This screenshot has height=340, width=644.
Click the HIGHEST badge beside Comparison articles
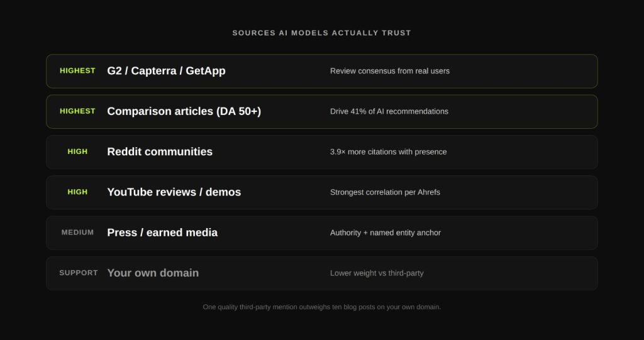(x=77, y=111)
